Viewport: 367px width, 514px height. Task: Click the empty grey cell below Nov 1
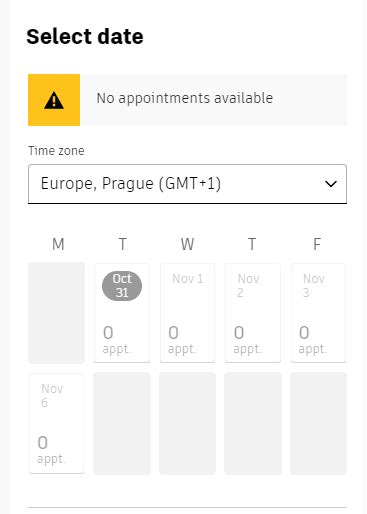[187, 423]
